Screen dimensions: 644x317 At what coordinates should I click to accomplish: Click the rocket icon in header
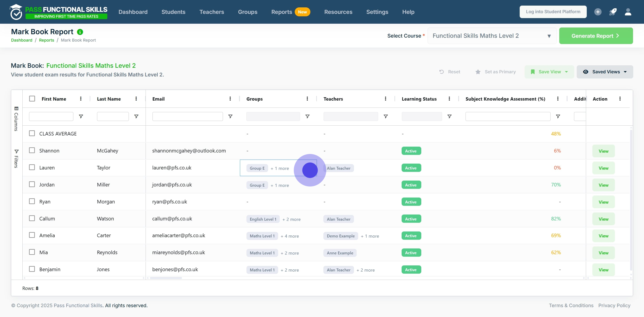coord(613,12)
